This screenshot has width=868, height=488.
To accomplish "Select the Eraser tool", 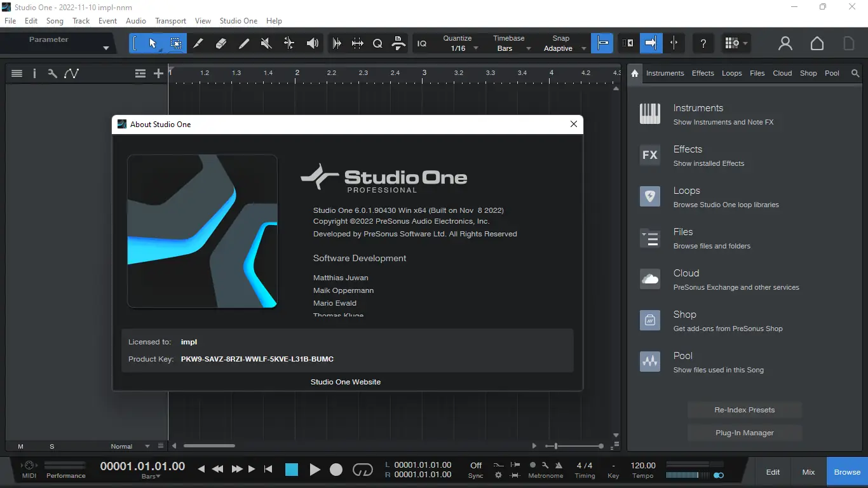I will coord(221,43).
